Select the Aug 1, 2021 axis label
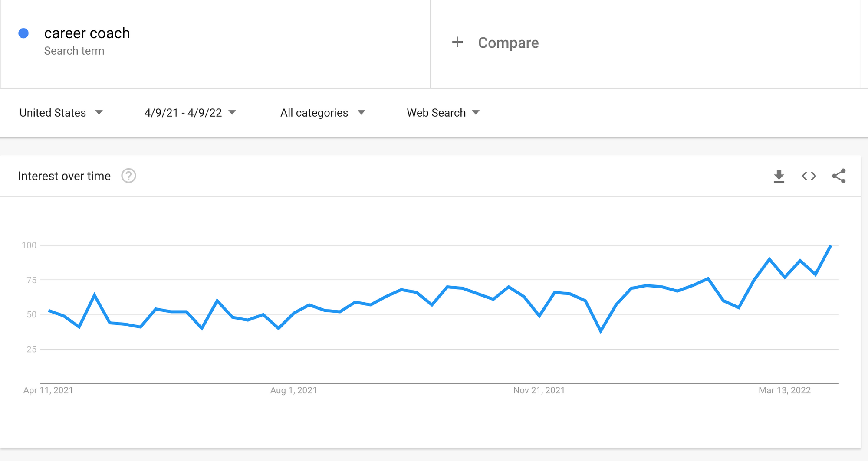The image size is (868, 461). pos(293,390)
